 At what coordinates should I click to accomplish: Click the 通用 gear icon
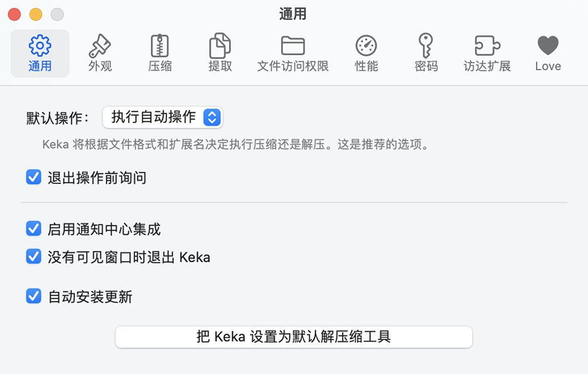pyautogui.click(x=40, y=46)
